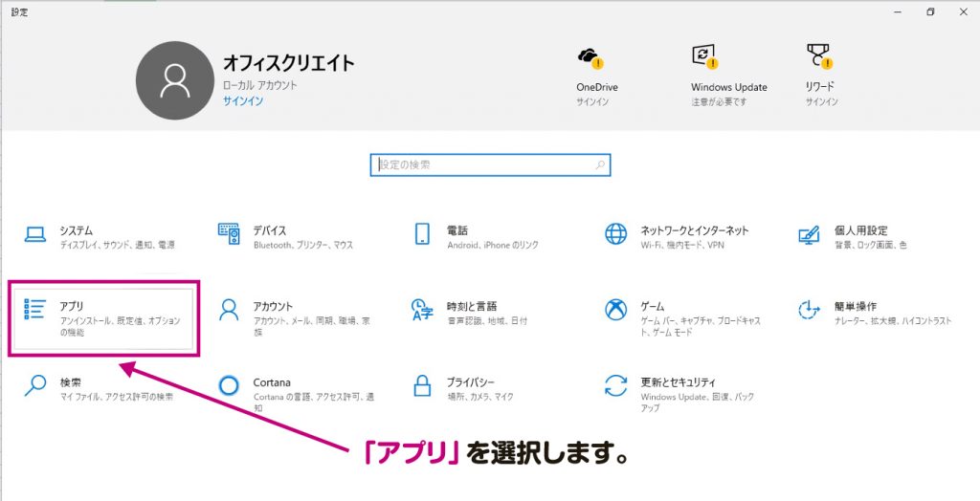Focus the 設定の検索 search field
This screenshot has height=501, width=980.
490,165
